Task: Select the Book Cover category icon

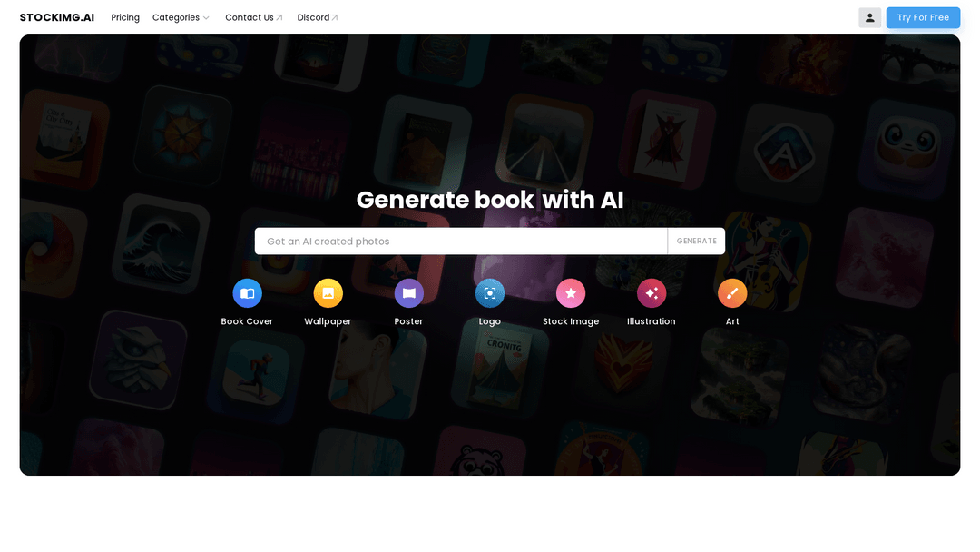Action: pos(247,293)
